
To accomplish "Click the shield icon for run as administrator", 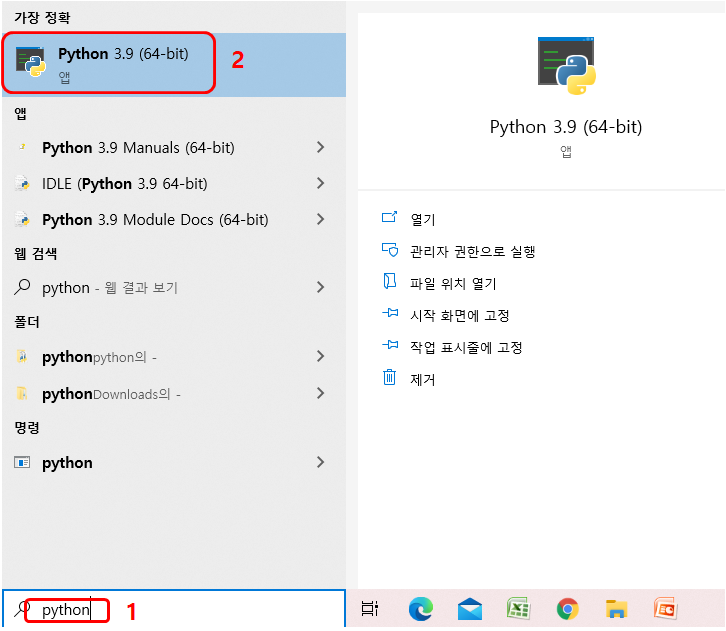I will pyautogui.click(x=389, y=250).
